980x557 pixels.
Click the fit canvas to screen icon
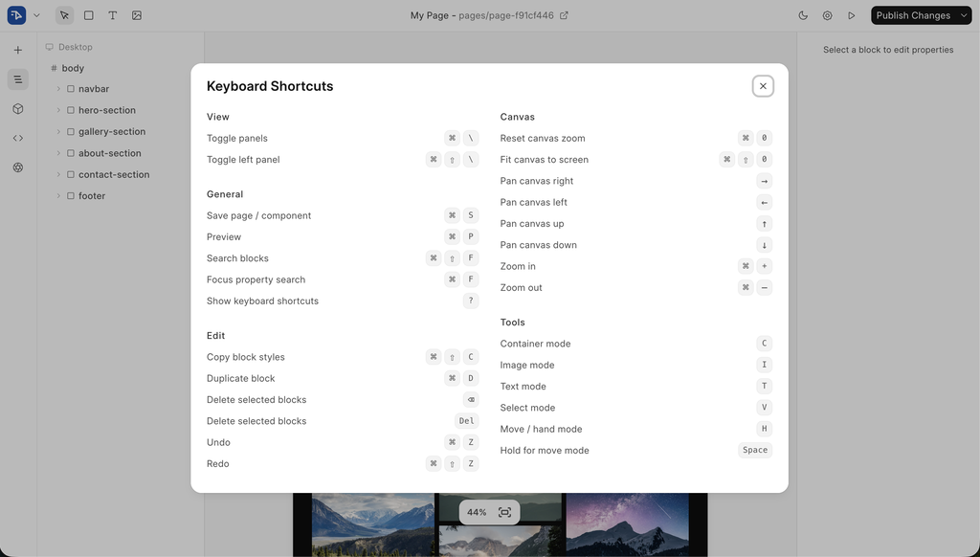pyautogui.click(x=504, y=512)
